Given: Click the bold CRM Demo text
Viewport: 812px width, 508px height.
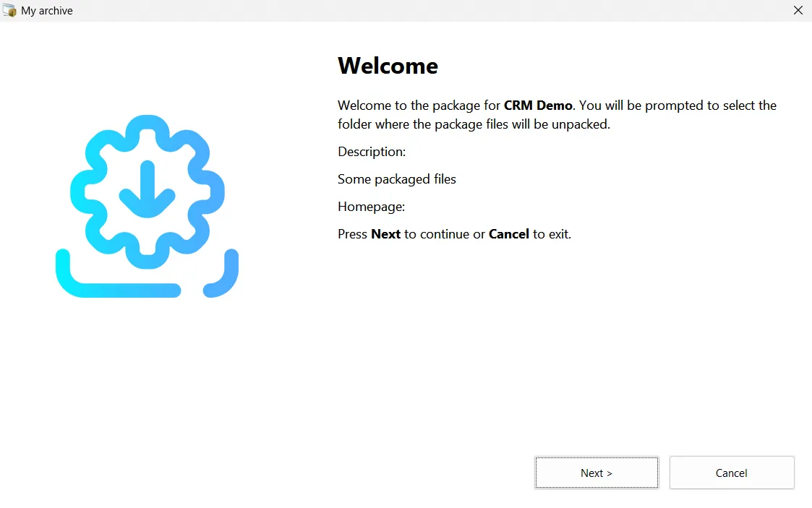Looking at the screenshot, I should pyautogui.click(x=538, y=106).
